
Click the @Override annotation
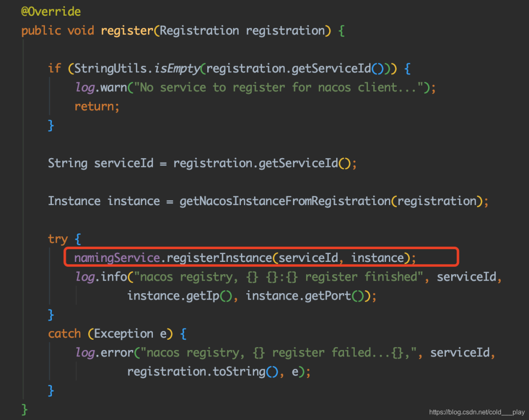(51, 11)
